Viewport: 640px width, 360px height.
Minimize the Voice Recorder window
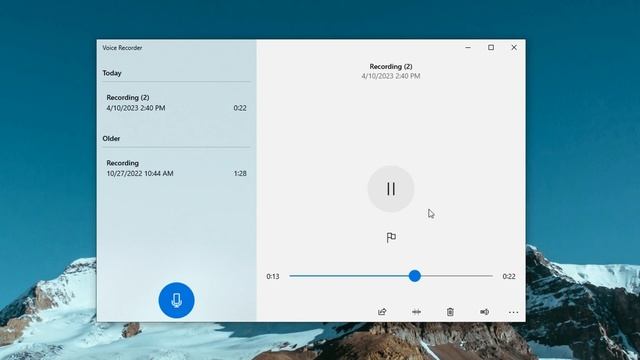(468, 47)
